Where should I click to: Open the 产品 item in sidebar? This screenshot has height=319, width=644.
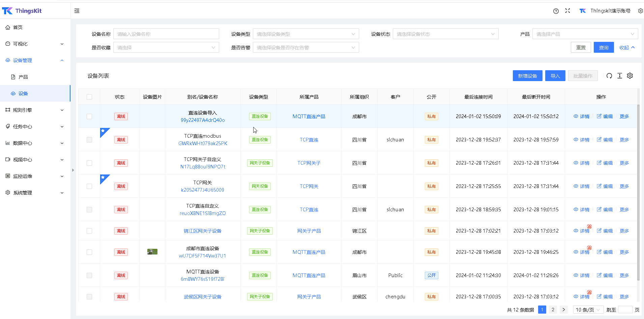(x=23, y=77)
